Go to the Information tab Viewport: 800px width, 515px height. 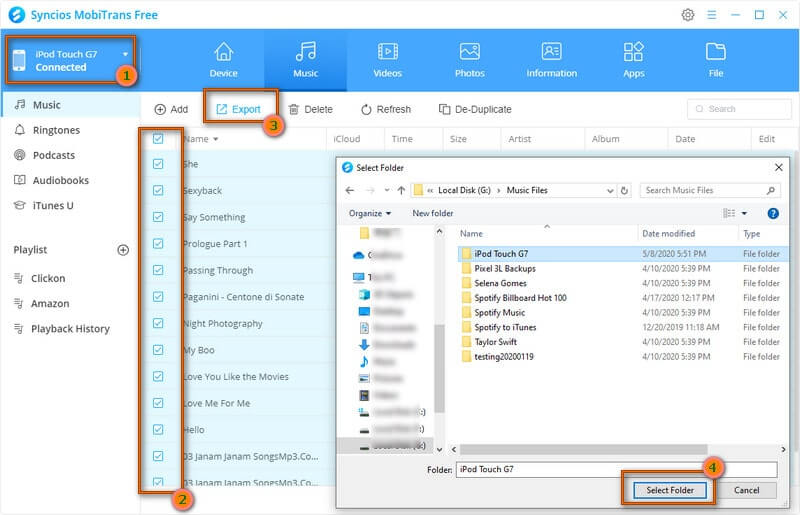point(552,60)
